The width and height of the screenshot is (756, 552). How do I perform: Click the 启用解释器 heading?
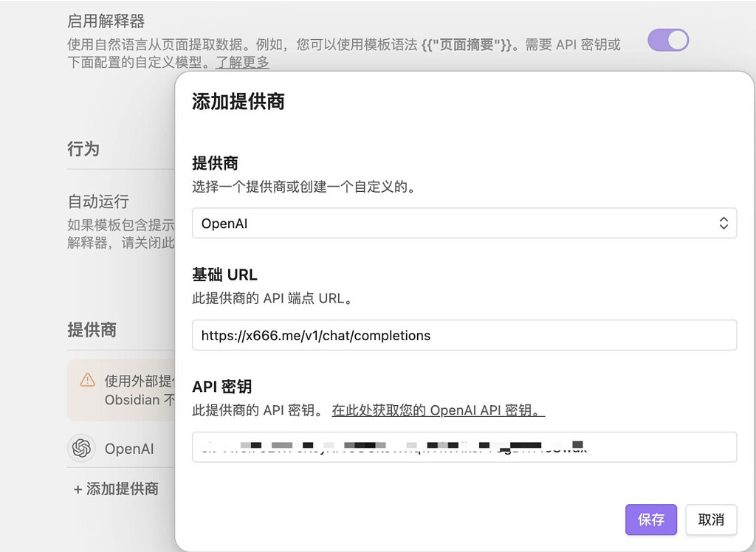[106, 21]
